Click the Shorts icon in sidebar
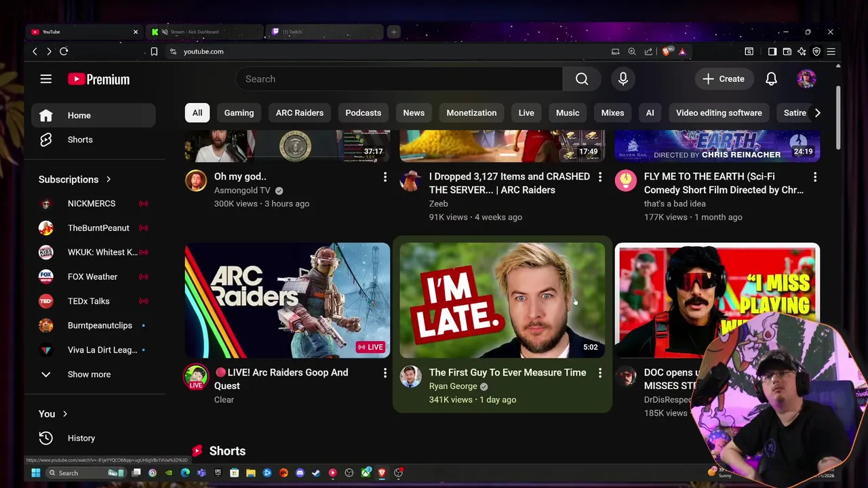This screenshot has height=488, width=868. (45, 140)
